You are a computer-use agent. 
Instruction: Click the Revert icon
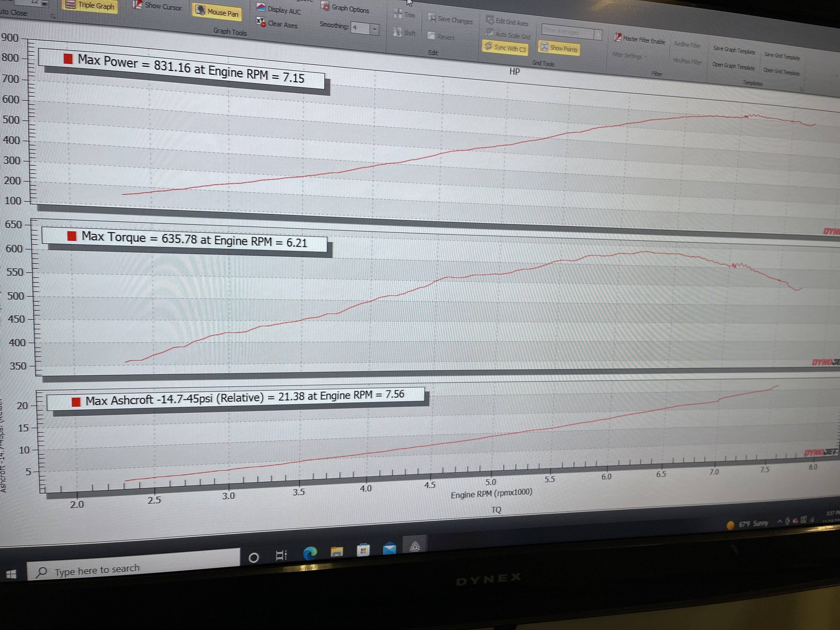point(431,36)
